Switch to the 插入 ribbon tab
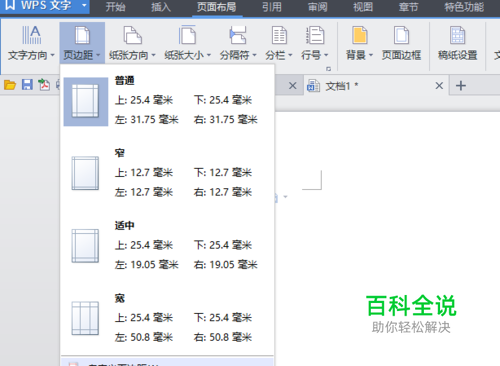Screen dimensions: 500x366 click(x=161, y=7)
